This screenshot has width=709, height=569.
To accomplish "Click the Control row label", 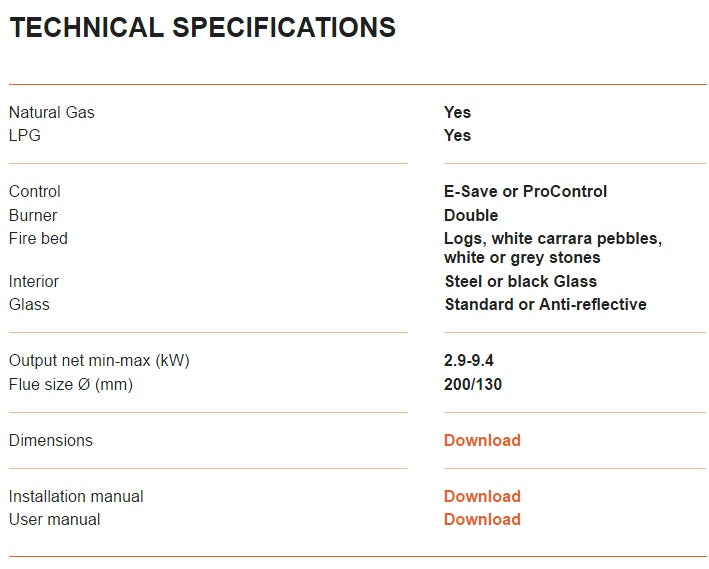I will point(34,191).
